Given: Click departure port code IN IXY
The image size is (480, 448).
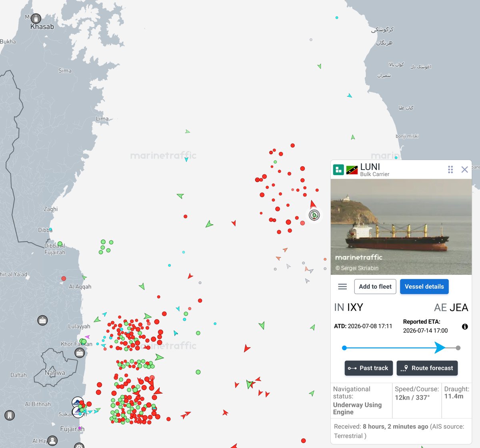Looking at the screenshot, I should tap(348, 307).
